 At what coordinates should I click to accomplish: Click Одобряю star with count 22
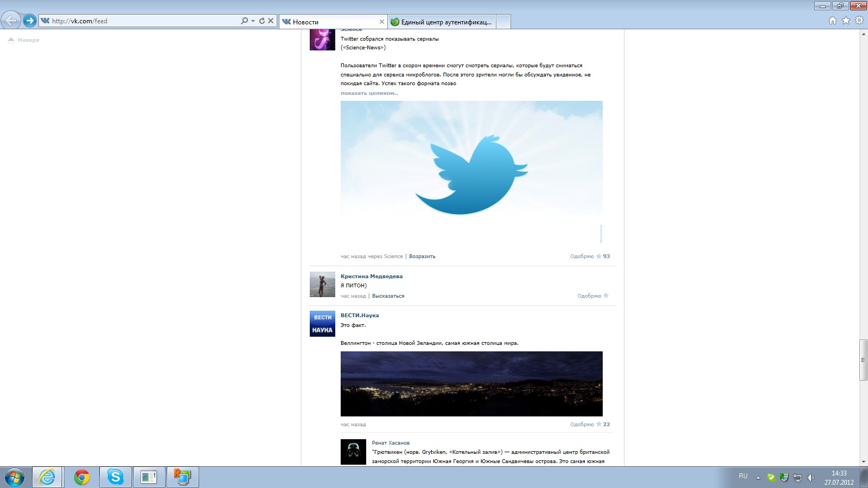[x=590, y=425]
